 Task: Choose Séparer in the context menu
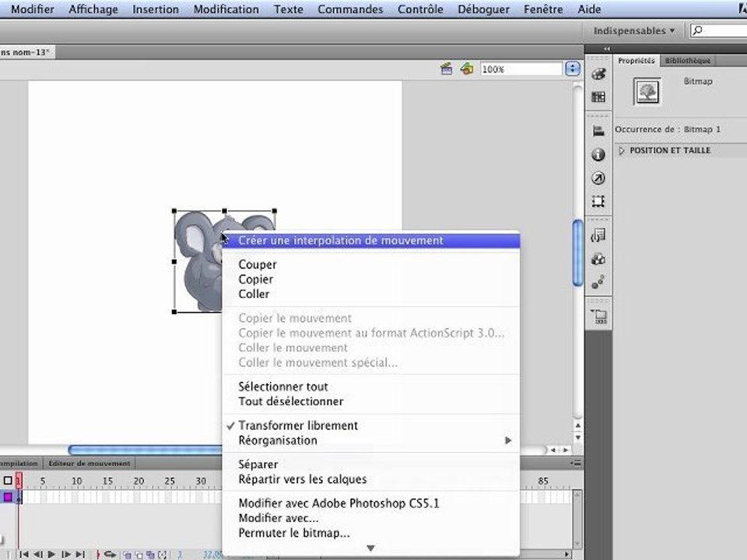[371, 464]
